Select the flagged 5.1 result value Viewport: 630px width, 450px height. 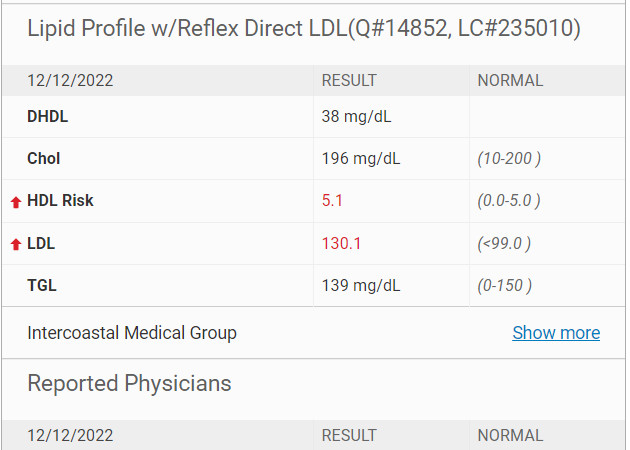332,200
